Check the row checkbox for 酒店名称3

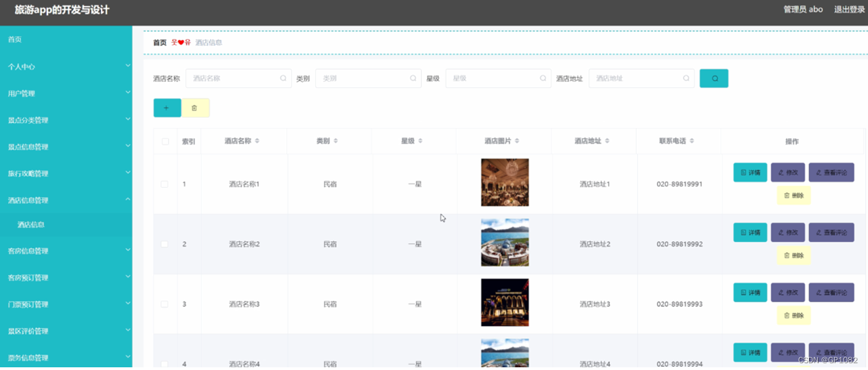coord(165,304)
